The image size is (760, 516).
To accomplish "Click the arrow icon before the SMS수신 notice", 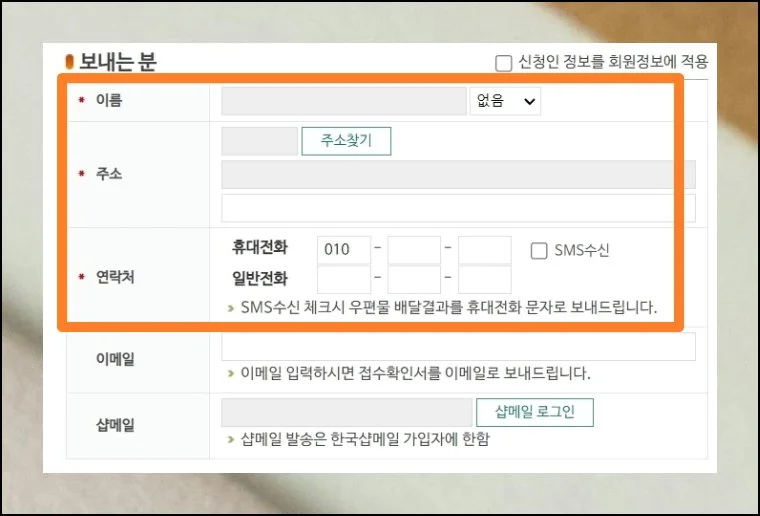I will click(x=232, y=308).
